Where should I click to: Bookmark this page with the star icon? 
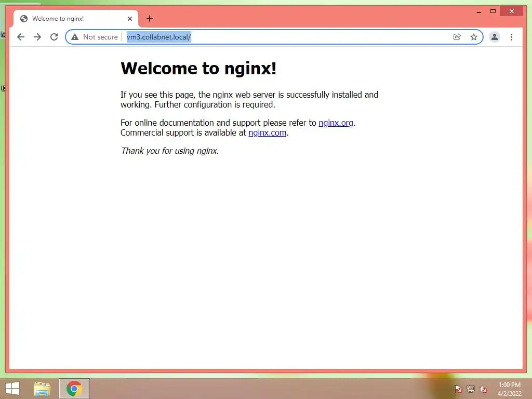(474, 37)
